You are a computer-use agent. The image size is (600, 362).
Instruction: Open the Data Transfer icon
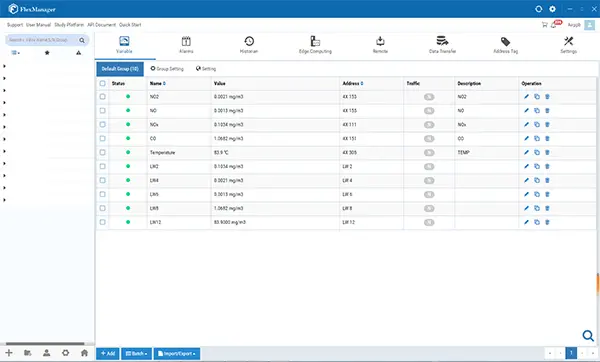[442, 41]
